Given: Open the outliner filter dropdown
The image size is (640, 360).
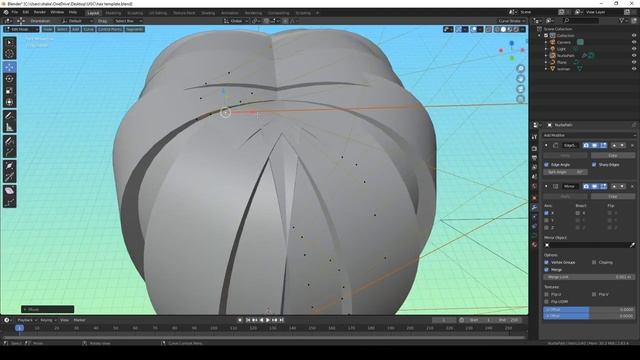Looking at the screenshot, I should [623, 20].
